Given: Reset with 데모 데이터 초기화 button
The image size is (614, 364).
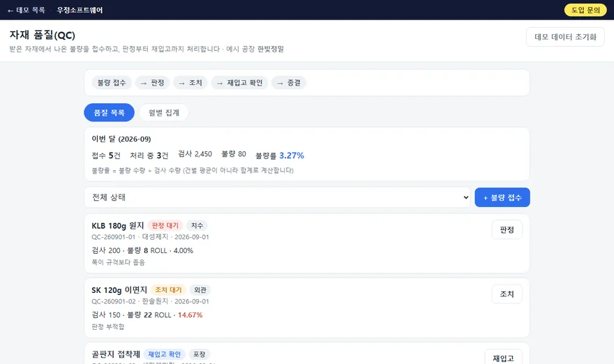Looking at the screenshot, I should coord(565,37).
